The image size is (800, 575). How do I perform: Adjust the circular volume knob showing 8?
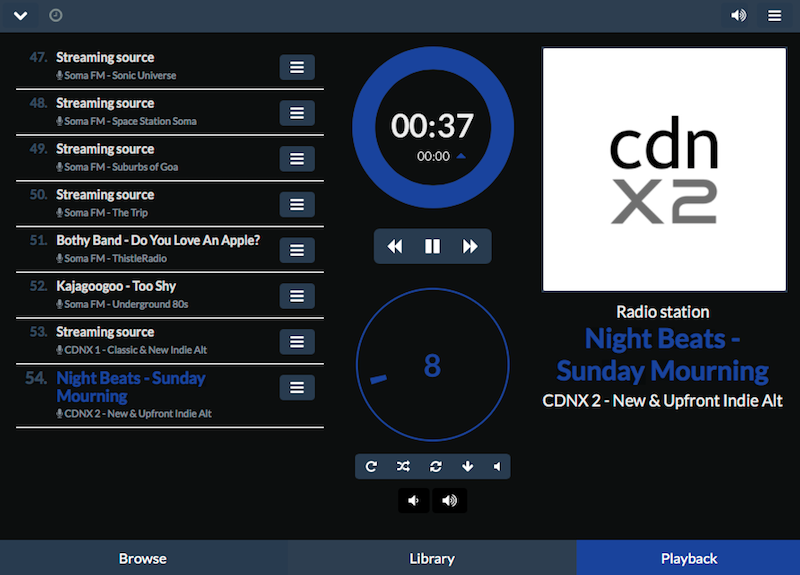tap(433, 365)
